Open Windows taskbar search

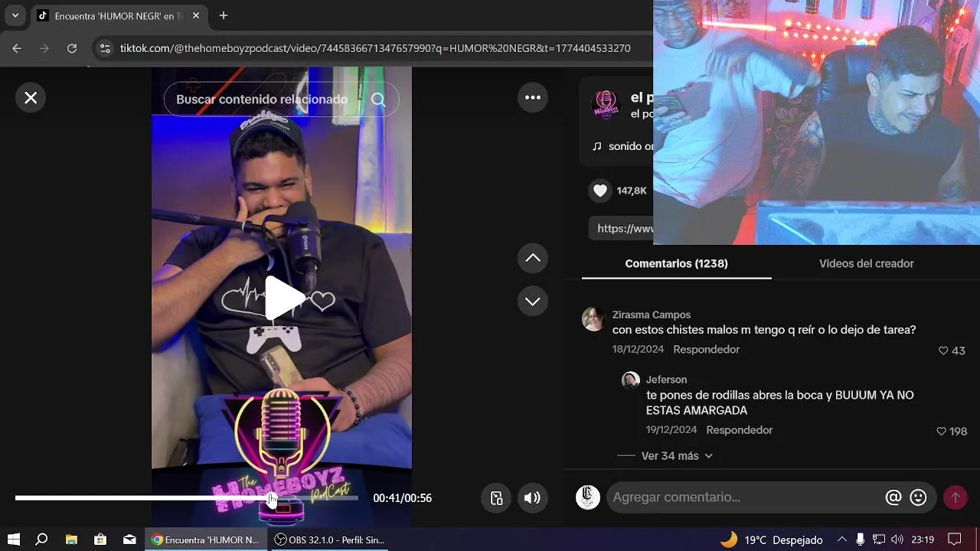[42, 540]
